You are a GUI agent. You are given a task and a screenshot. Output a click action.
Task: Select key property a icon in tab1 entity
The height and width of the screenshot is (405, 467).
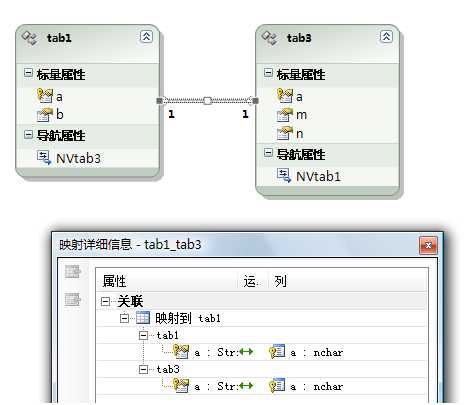tap(45, 96)
